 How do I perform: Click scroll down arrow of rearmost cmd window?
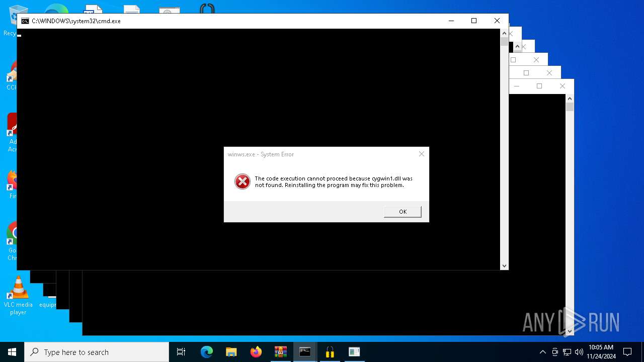[x=570, y=331]
